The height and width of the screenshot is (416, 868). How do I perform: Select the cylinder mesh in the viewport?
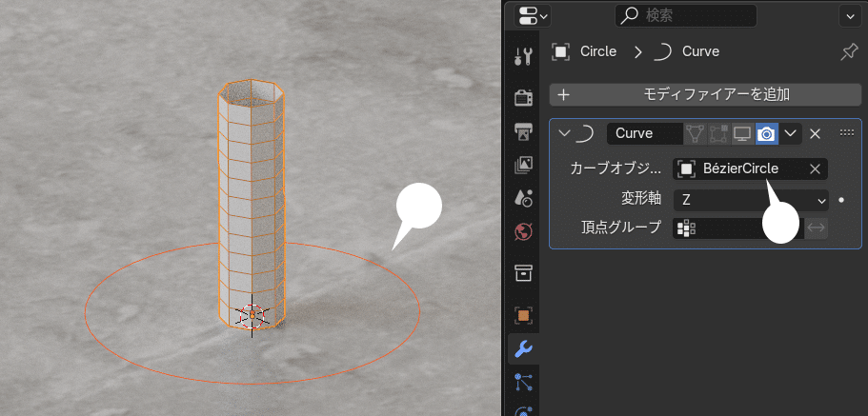[x=252, y=205]
